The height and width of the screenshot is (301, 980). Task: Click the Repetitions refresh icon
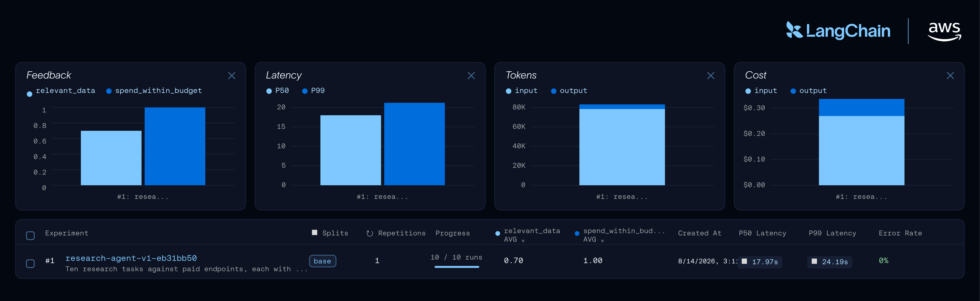tap(369, 233)
